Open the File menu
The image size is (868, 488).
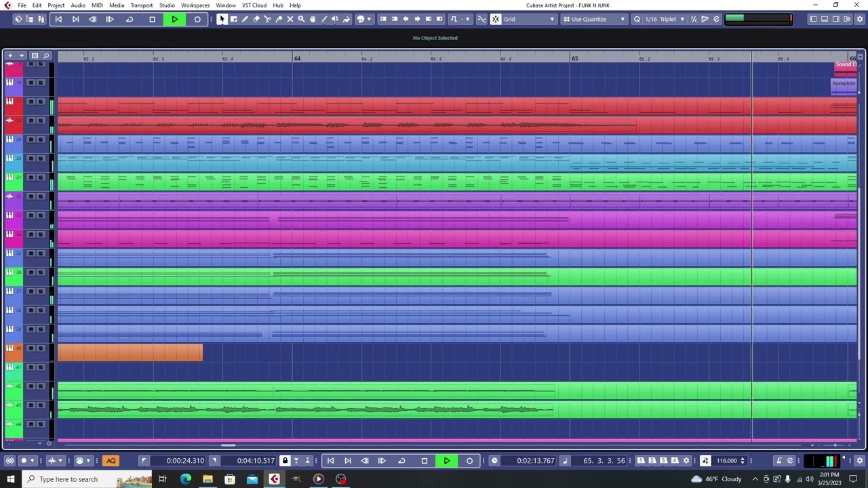click(22, 5)
